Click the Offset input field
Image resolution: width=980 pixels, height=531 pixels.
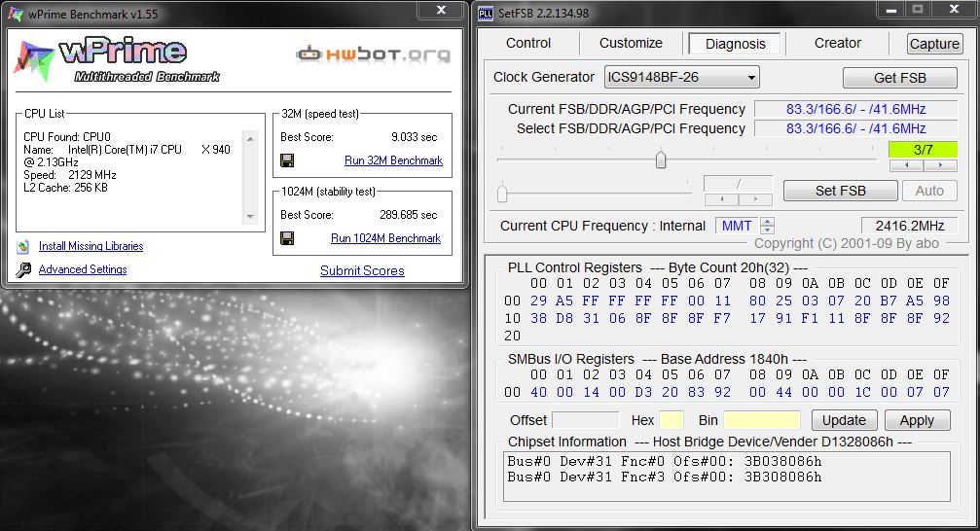click(586, 420)
